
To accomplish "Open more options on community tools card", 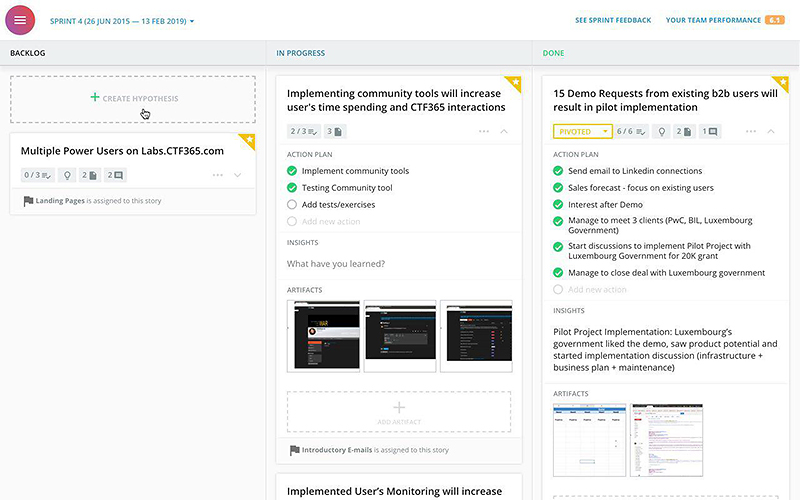I will tap(484, 132).
